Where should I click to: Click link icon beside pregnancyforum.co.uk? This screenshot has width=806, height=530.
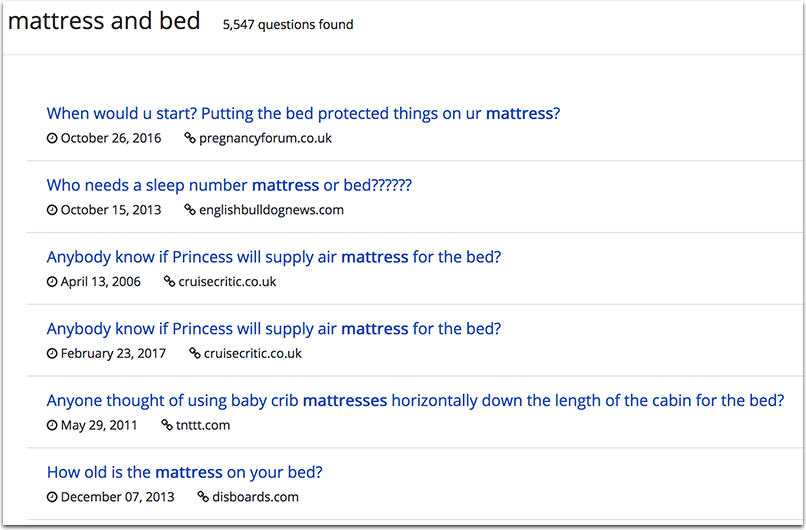click(x=190, y=138)
